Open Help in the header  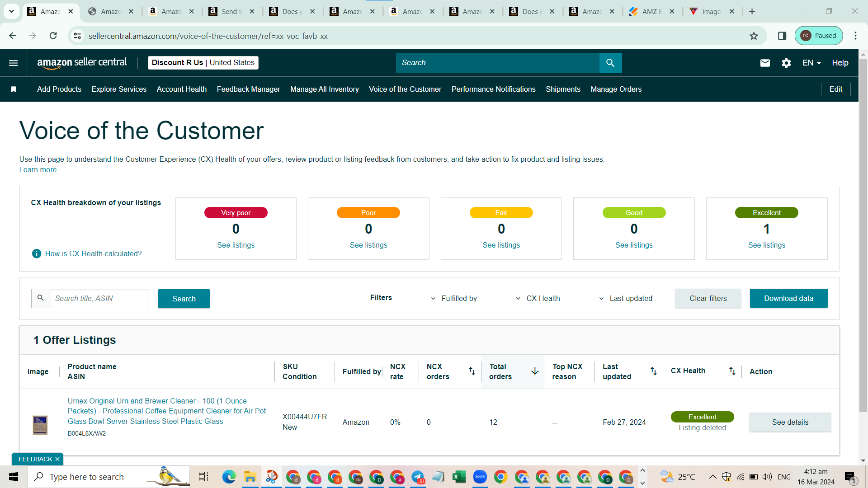(x=840, y=63)
